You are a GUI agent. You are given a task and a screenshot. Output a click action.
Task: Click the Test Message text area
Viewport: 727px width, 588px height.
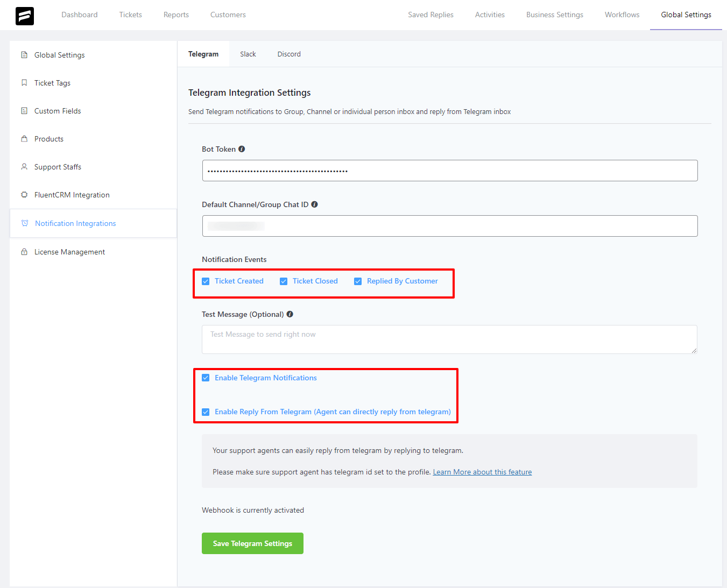click(x=449, y=339)
